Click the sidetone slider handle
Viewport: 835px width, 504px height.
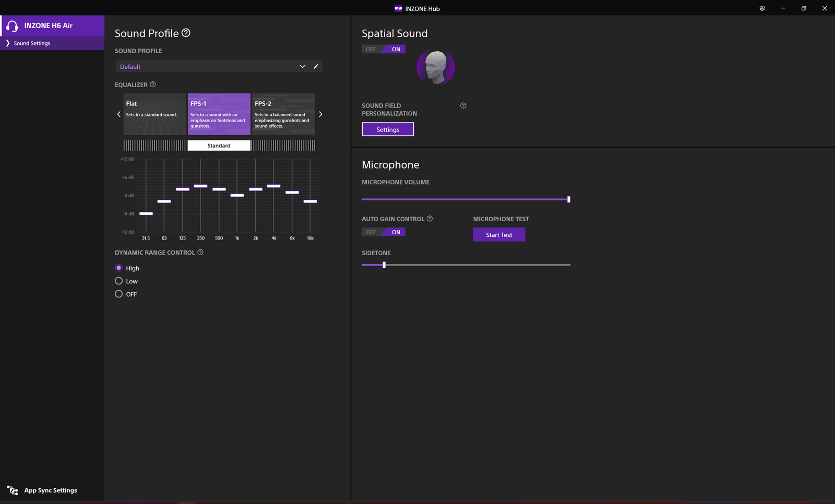[384, 265]
